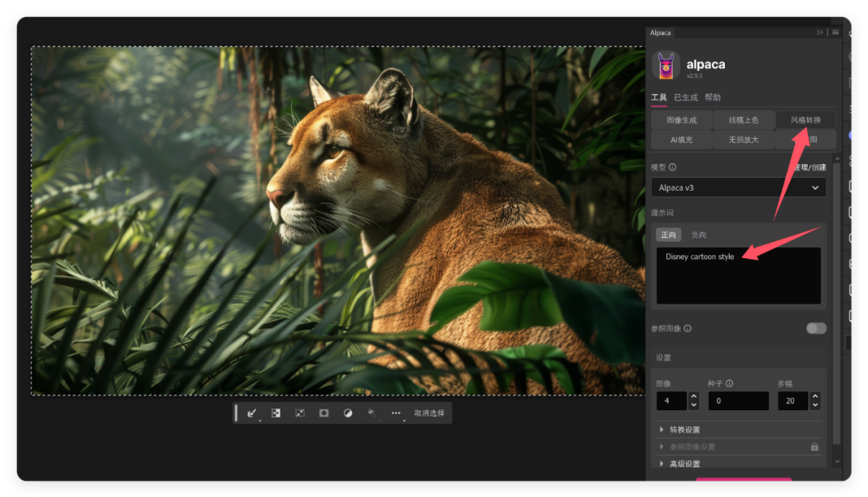
Task: Open the adjustment layer half-circle icon
Action: coord(348,413)
